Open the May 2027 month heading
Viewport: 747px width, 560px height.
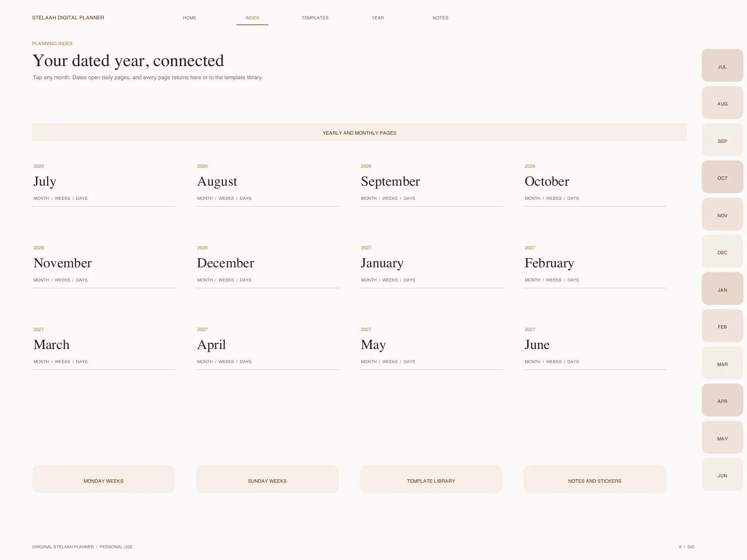[373, 345]
